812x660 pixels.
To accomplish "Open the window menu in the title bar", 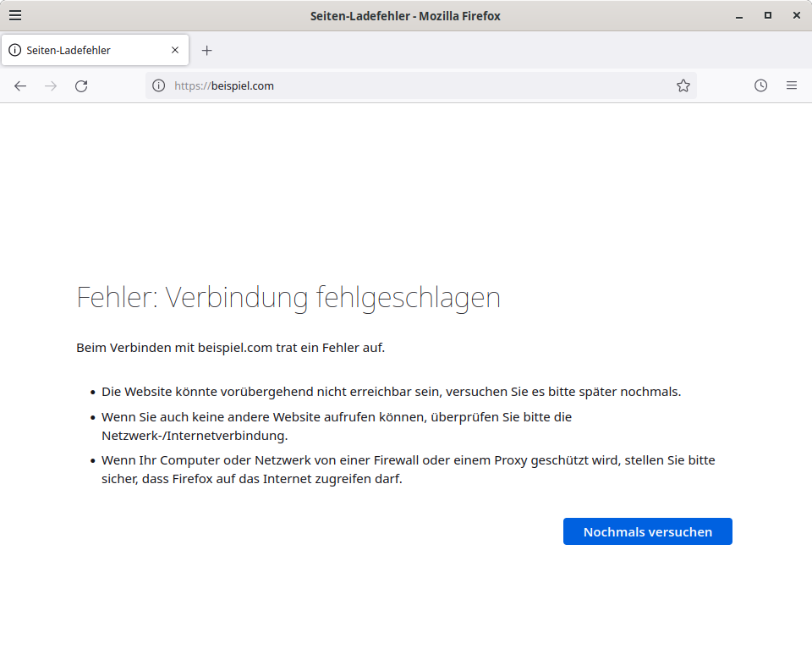I will [15, 15].
